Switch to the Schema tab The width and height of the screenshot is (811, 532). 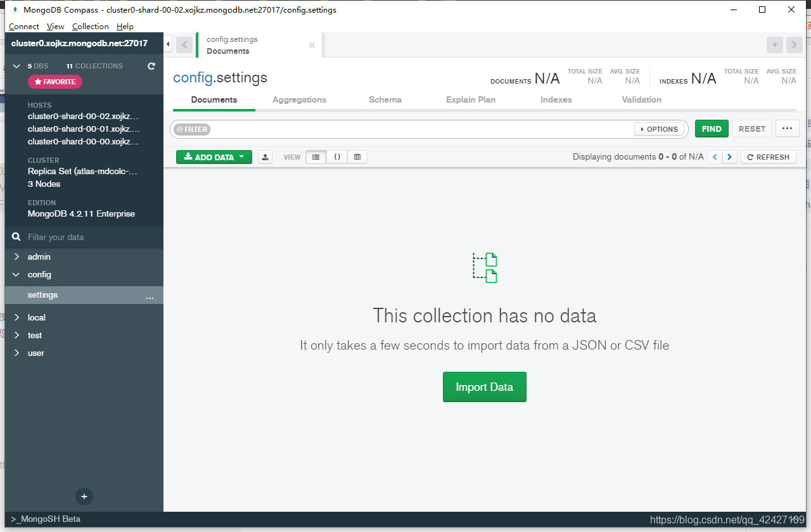point(385,99)
